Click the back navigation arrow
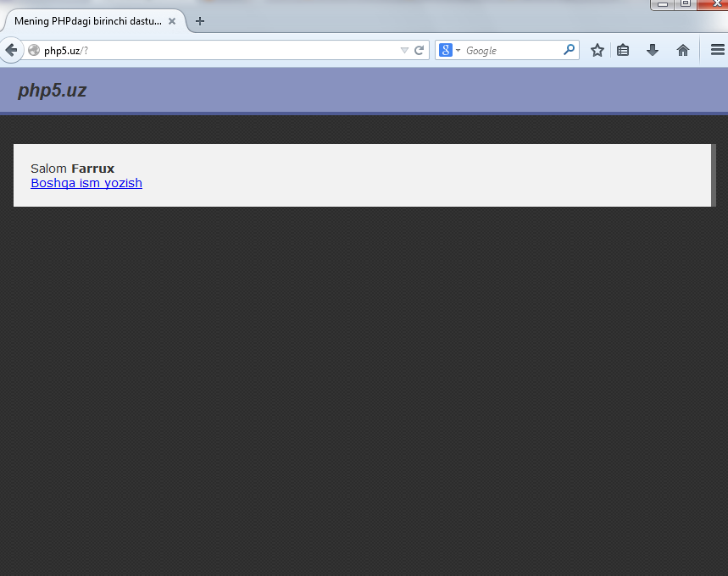 point(12,50)
